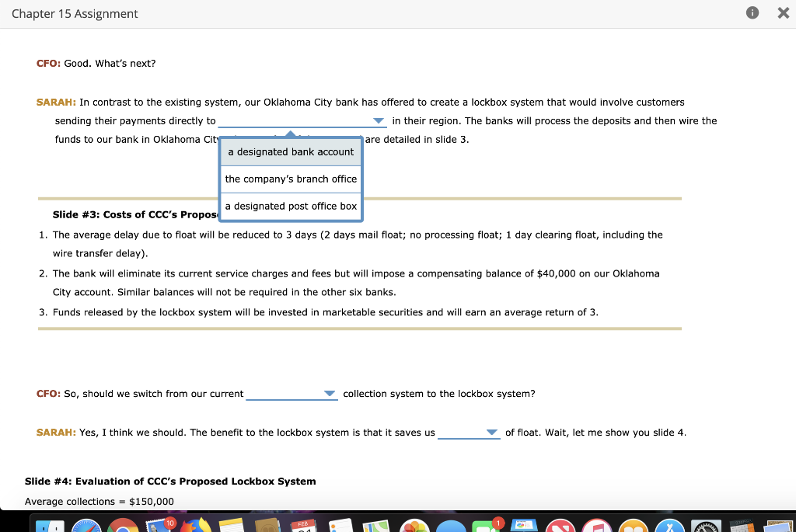Image resolution: width=796 pixels, height=532 pixels.
Task: Choose 'a designated post office box' option
Action: pos(290,206)
